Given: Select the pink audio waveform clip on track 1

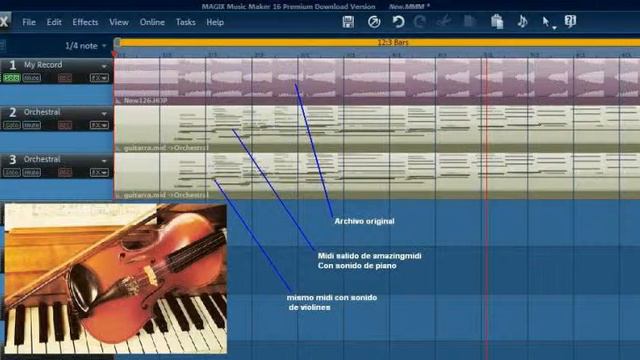Looking at the screenshot, I should pyautogui.click(x=377, y=81).
